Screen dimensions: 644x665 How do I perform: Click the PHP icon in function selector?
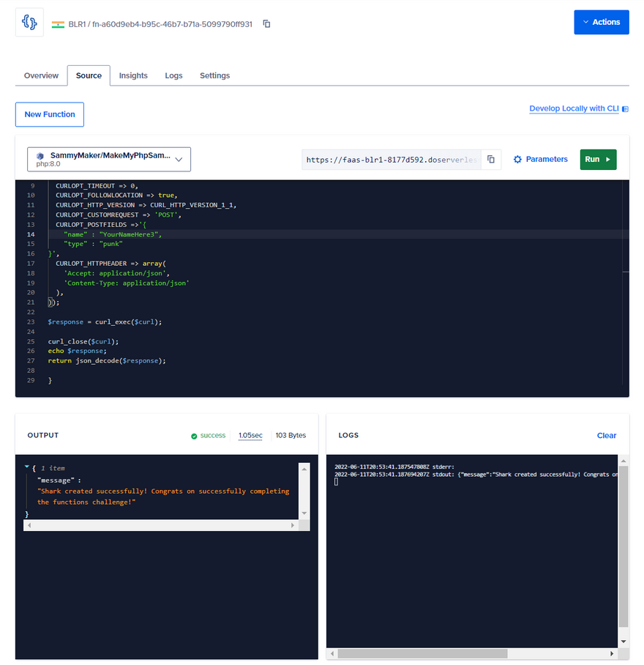pos(40,156)
